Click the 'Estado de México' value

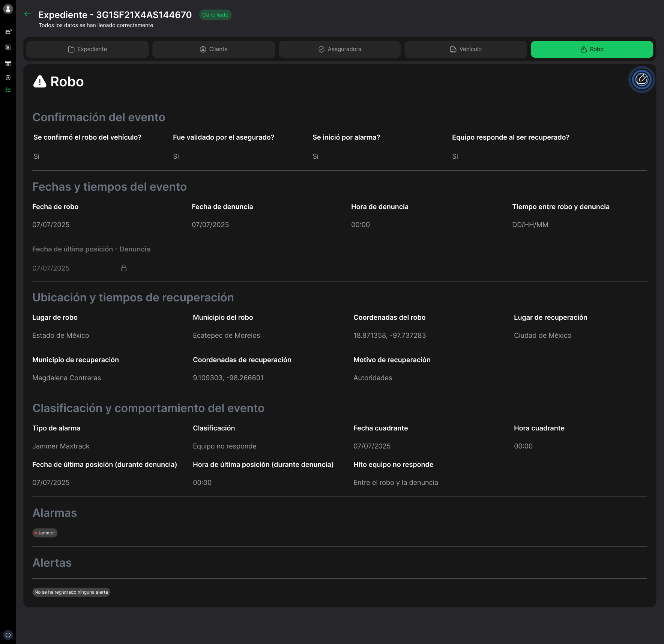(61, 336)
